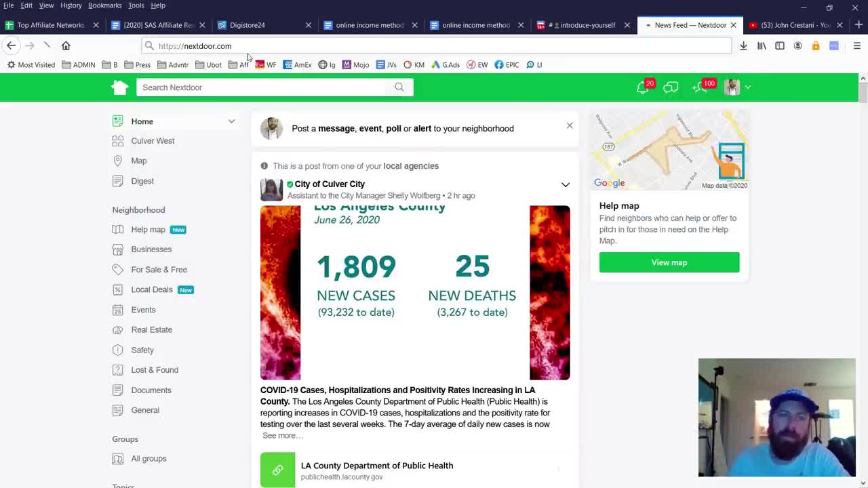This screenshot has width=868, height=488.
Task: Open the Real Estate section
Action: click(151, 329)
